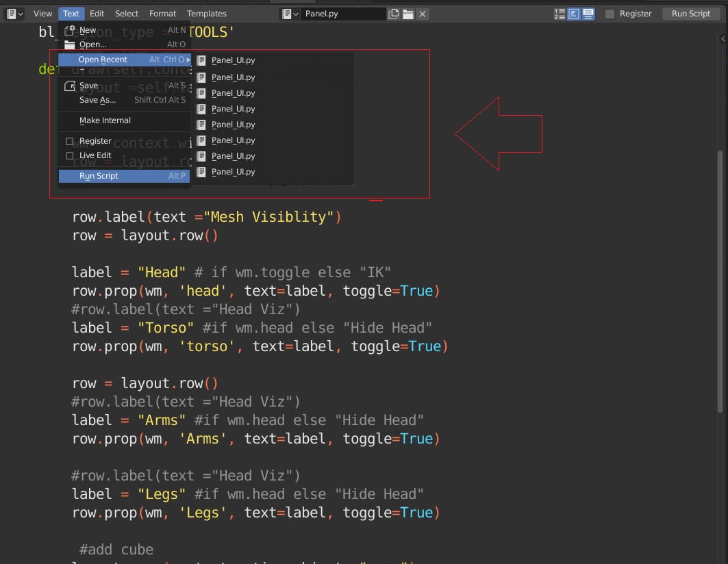Open the editor type dropdown in the header
The image size is (728, 564).
[14, 14]
